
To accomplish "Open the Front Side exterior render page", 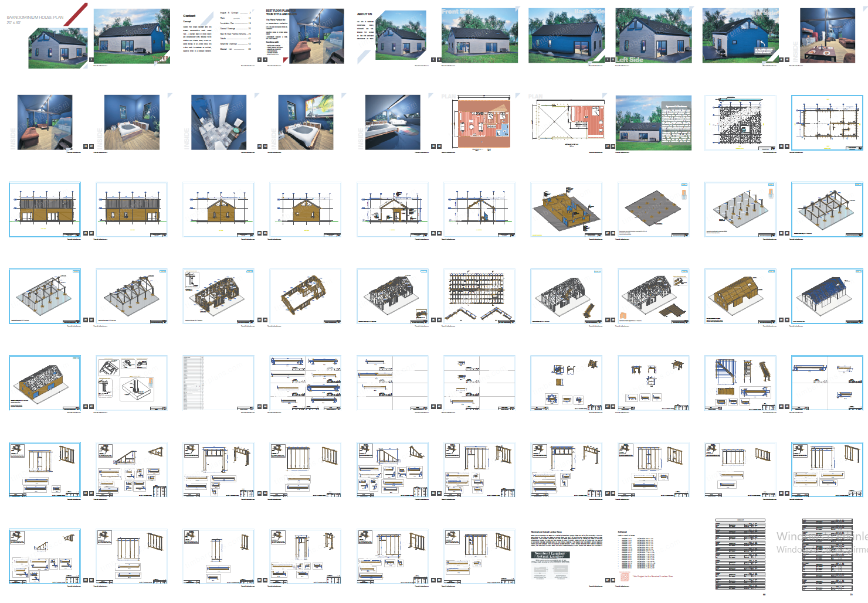I will (479, 36).
